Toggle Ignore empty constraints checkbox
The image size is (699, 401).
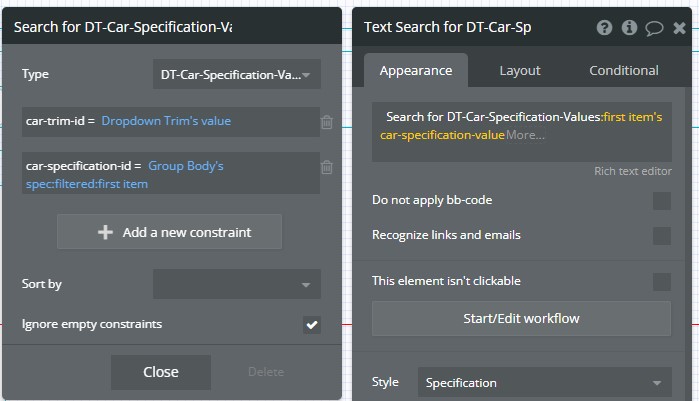coord(312,324)
